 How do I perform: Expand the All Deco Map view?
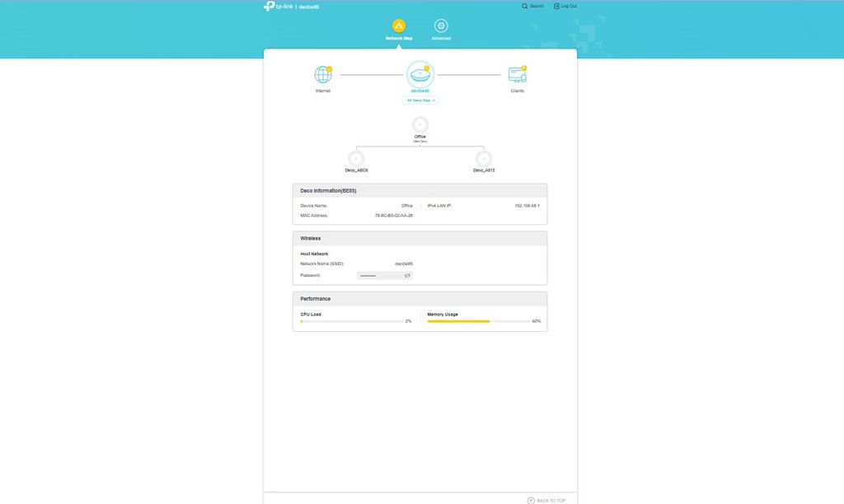pyautogui.click(x=420, y=100)
